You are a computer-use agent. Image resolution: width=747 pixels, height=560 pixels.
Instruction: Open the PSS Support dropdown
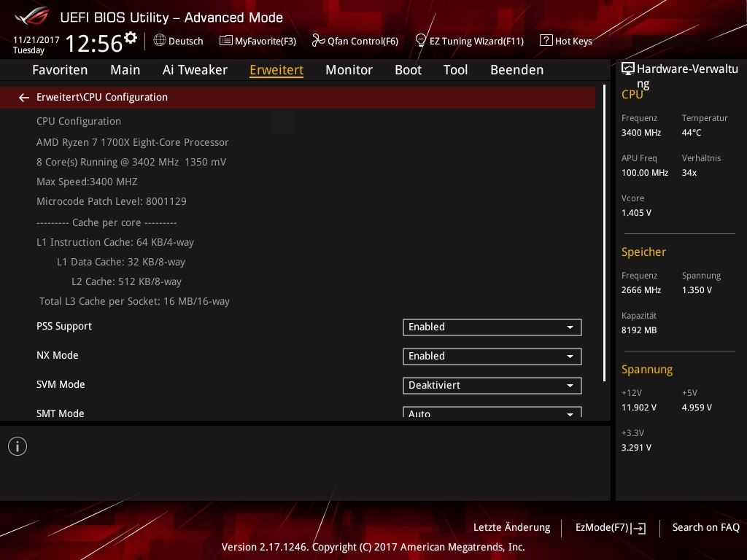[492, 327]
